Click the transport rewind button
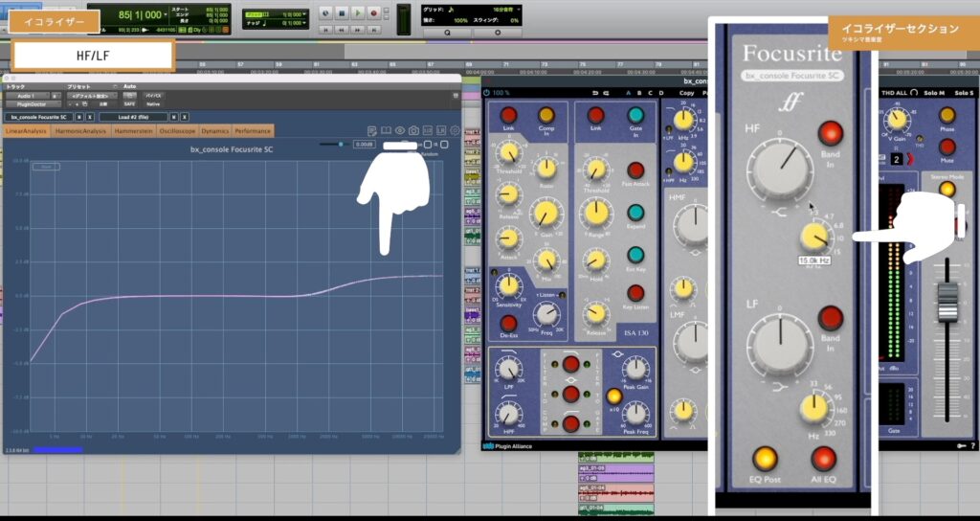The height and width of the screenshot is (521, 980). point(342,30)
